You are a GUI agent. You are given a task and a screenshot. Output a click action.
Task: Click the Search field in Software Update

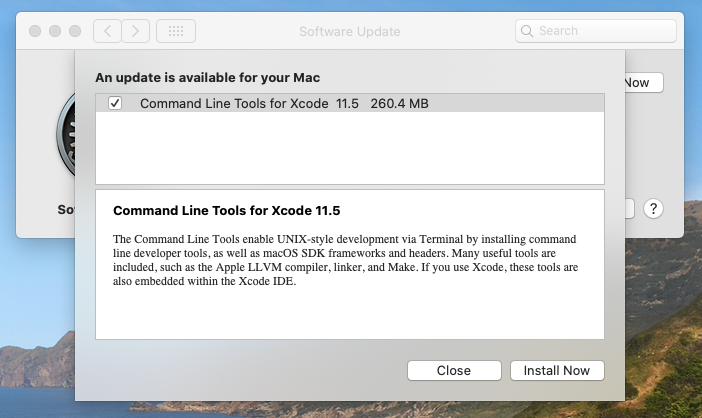tap(595, 31)
